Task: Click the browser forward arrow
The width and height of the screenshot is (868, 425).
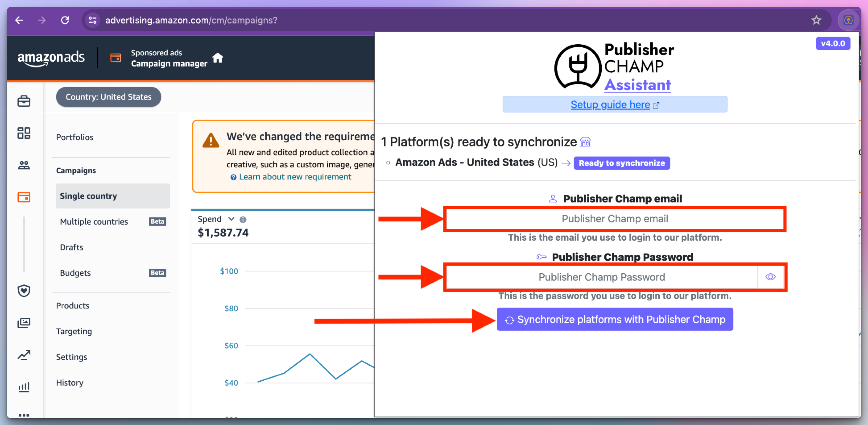Action: (42, 20)
